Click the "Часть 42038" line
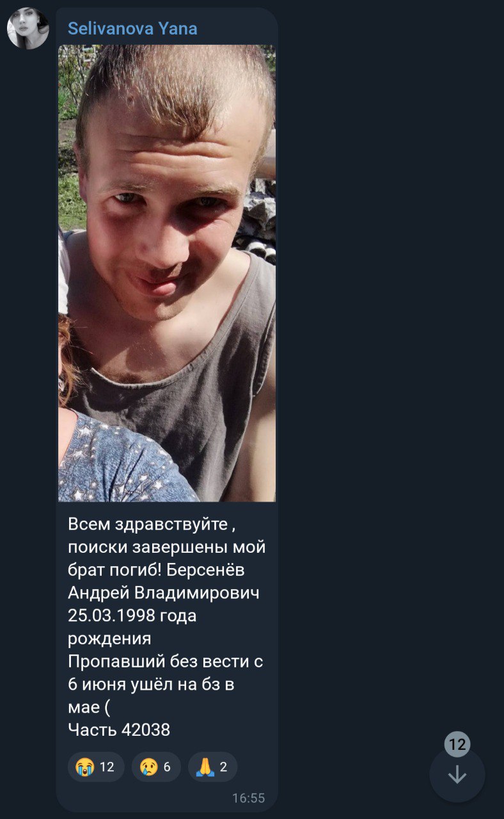 click(119, 729)
